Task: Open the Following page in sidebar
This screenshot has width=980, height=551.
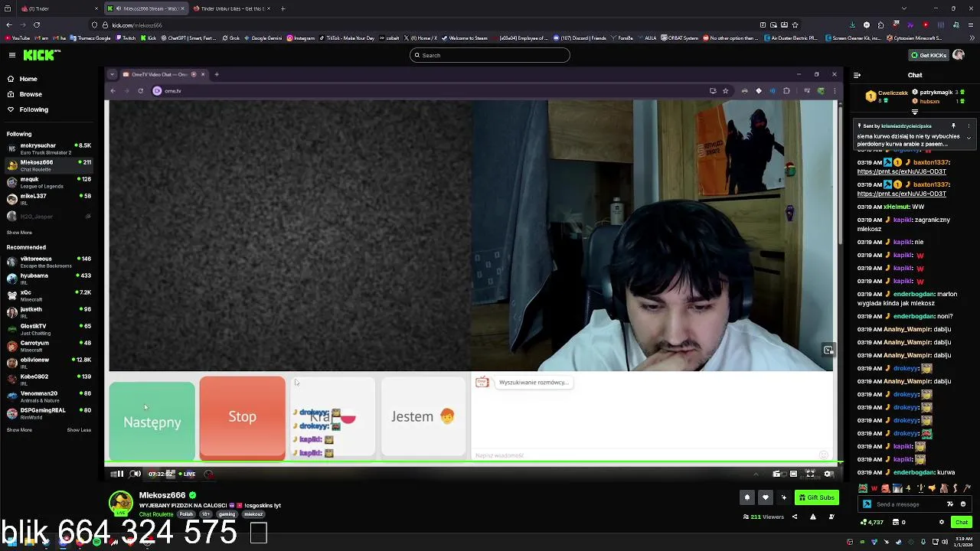Action: click(34, 109)
